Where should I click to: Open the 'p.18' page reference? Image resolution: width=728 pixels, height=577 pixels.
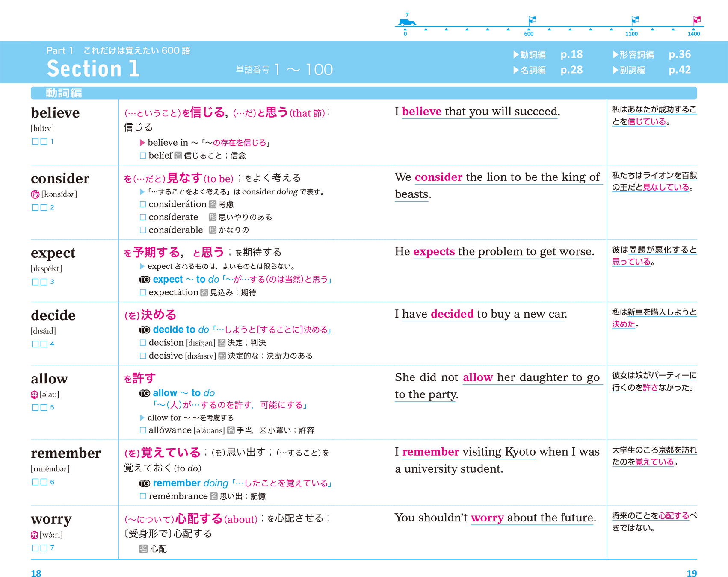571,55
